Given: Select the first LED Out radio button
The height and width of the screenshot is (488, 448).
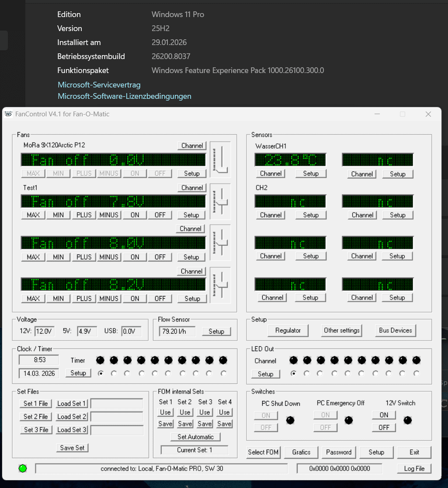Looking at the screenshot, I should coord(293,373).
